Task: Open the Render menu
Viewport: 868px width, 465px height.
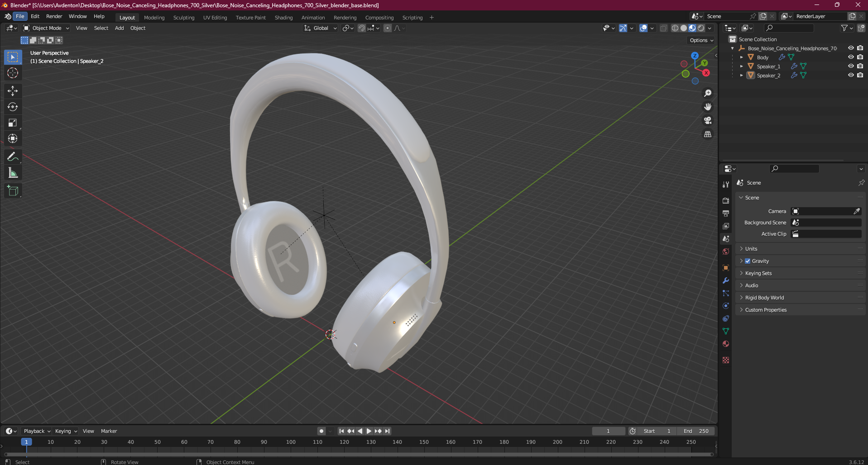Action: [x=54, y=16]
